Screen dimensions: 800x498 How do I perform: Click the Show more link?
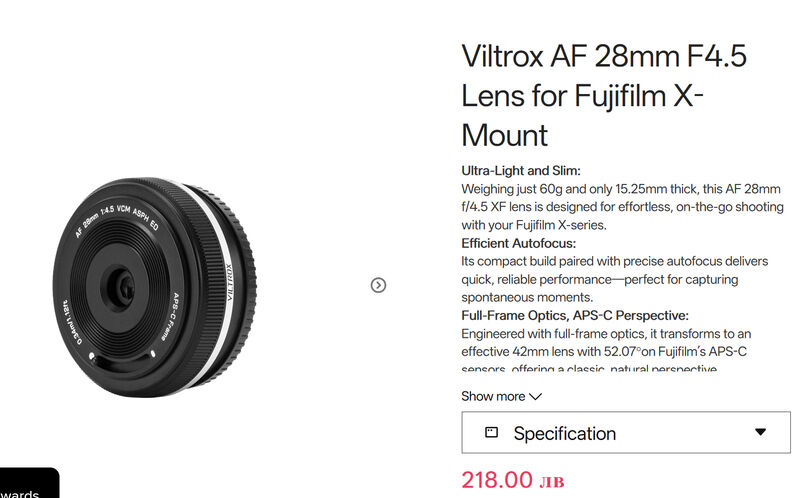coord(493,396)
